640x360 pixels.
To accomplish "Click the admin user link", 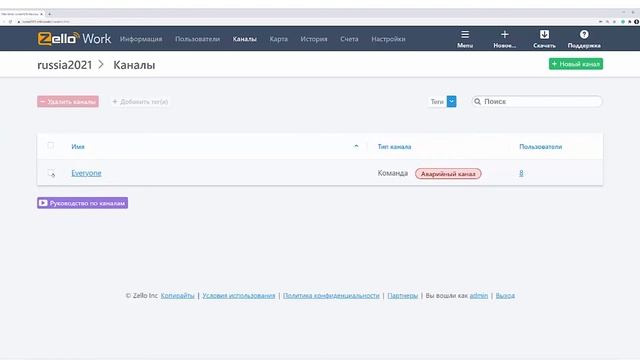I will tap(479, 296).
